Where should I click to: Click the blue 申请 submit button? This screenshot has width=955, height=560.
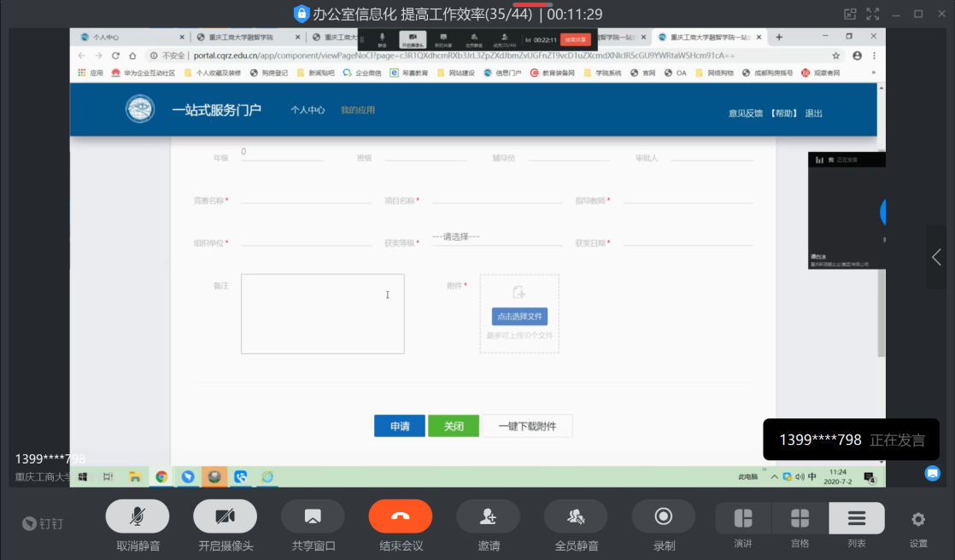coord(399,426)
